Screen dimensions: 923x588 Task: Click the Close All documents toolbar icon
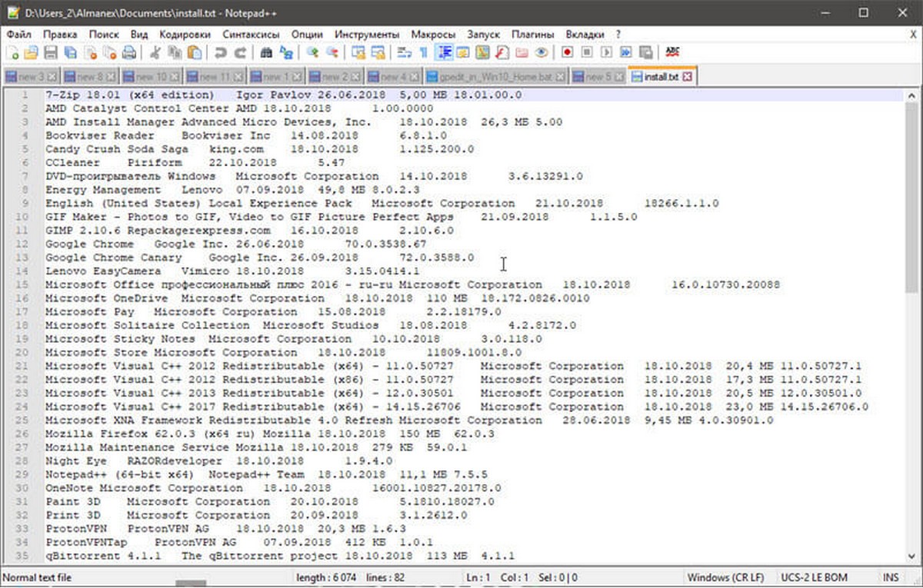pos(110,52)
